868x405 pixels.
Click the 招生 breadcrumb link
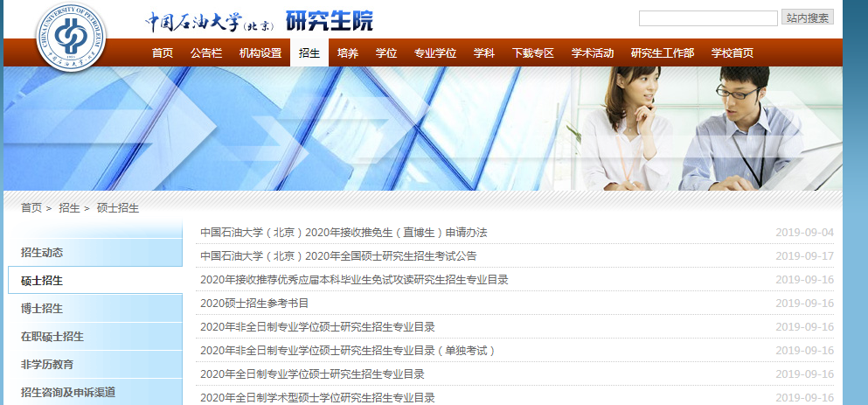click(x=69, y=208)
